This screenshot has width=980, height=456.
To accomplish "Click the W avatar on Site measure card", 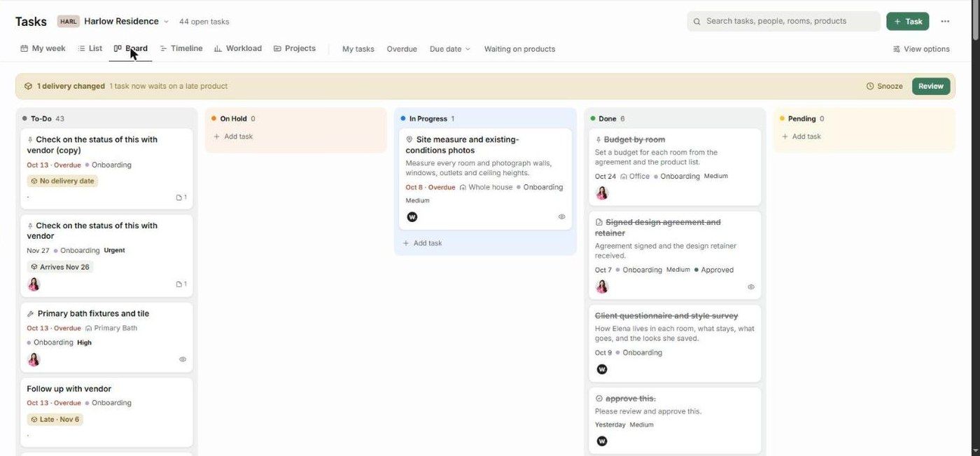I will click(x=412, y=217).
